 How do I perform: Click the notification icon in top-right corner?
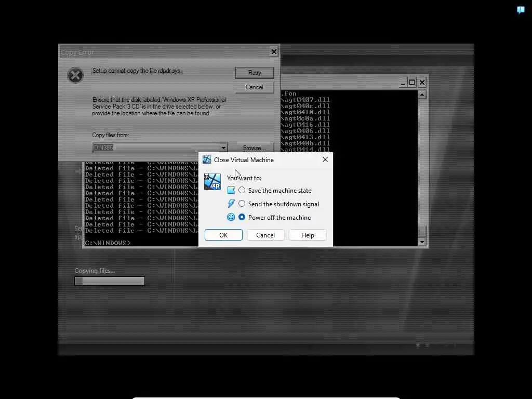coord(521,10)
